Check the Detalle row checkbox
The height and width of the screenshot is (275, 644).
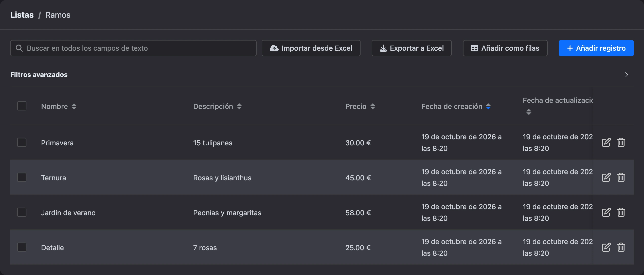tap(22, 247)
